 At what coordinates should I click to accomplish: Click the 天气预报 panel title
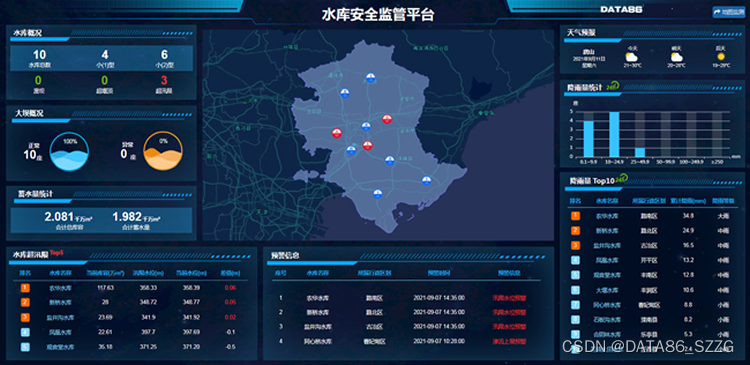(x=581, y=33)
